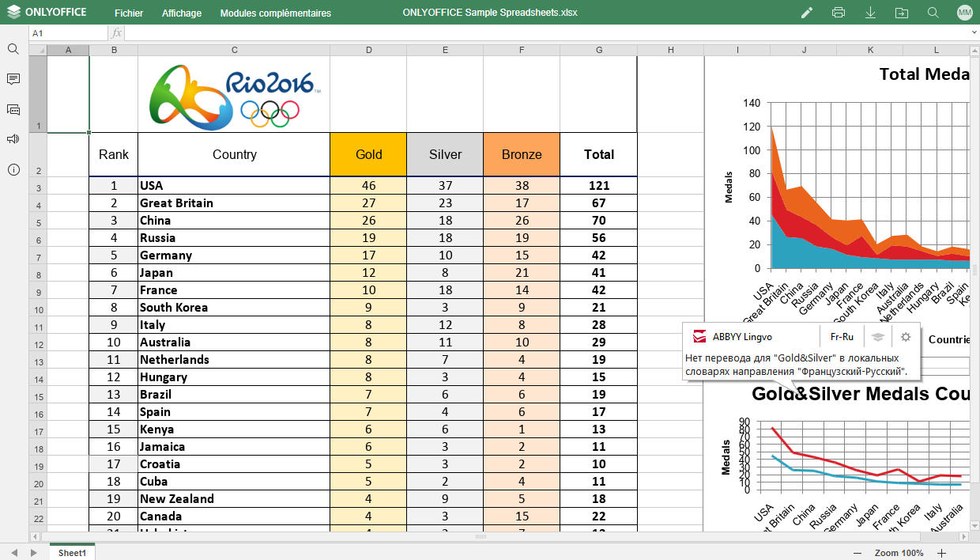Click the feedback megaphone icon in the sidebar
The height and width of the screenshot is (560, 980).
click(x=13, y=139)
